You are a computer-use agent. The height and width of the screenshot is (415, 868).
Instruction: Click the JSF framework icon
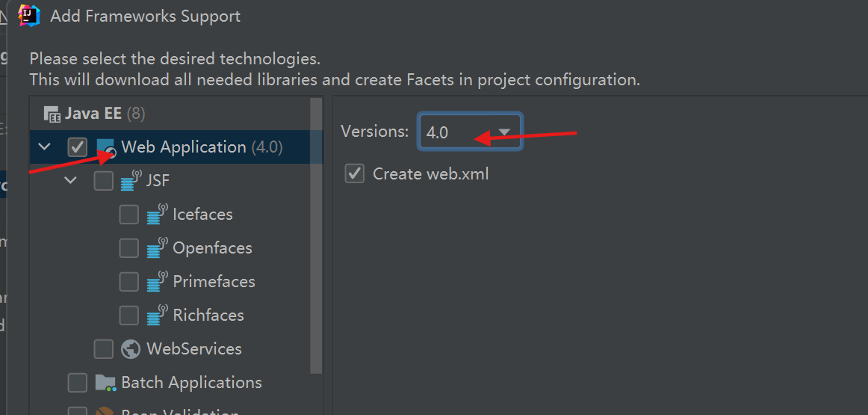coord(131,181)
